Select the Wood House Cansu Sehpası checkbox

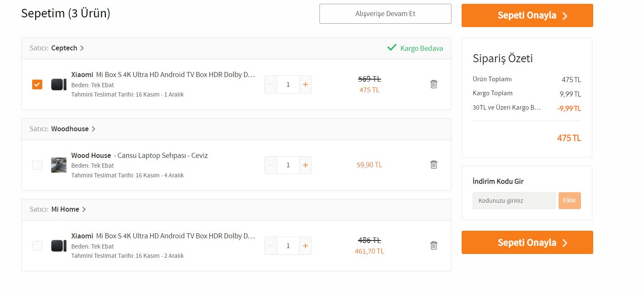(x=37, y=165)
